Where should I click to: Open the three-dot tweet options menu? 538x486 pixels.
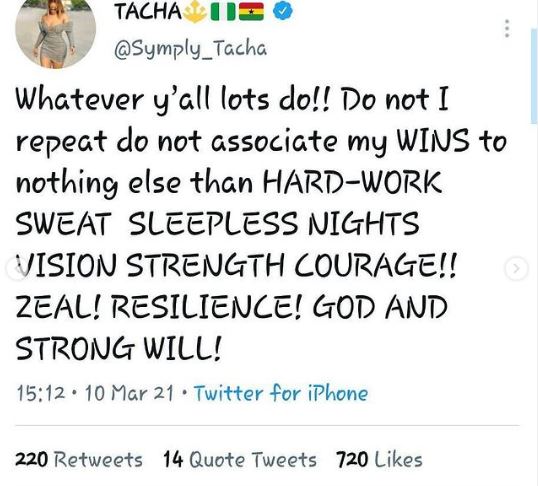click(507, 28)
